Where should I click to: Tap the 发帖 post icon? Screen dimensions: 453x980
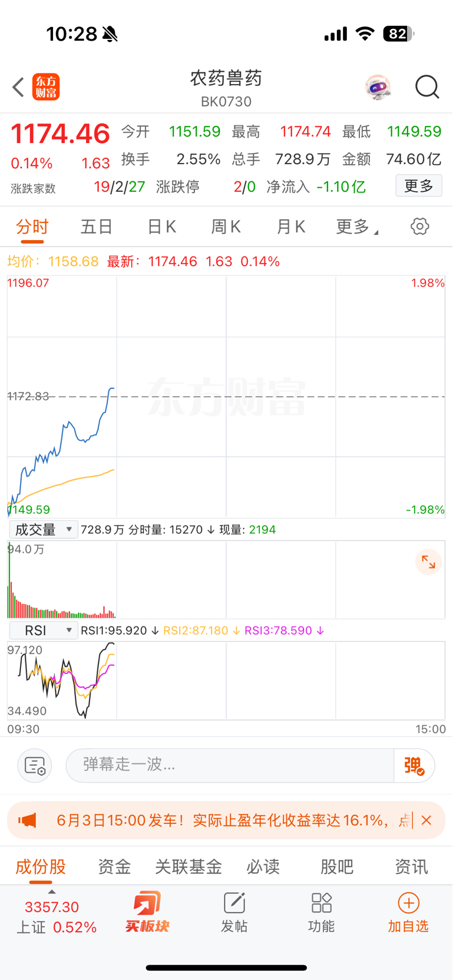click(x=234, y=912)
